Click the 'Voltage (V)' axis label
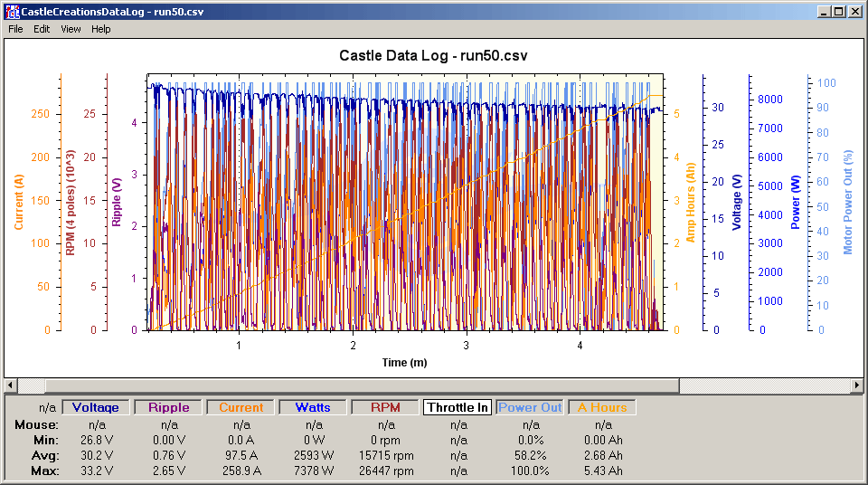 pos(737,203)
